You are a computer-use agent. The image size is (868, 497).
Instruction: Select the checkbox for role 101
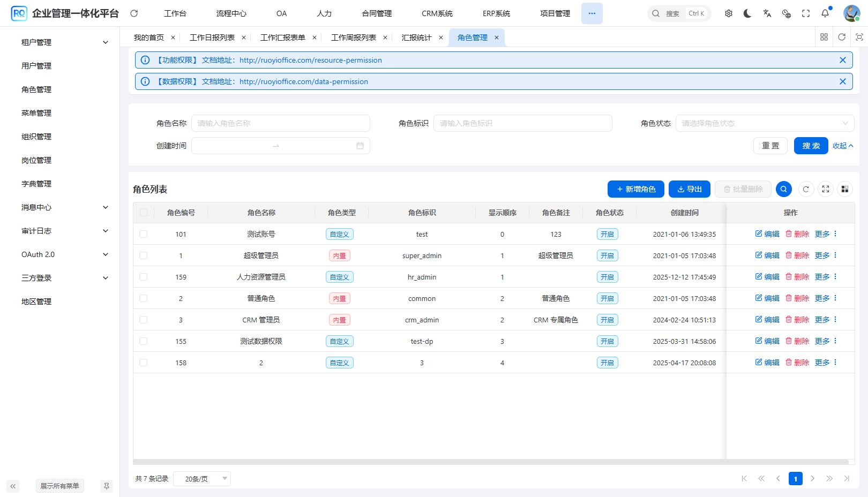(x=143, y=234)
